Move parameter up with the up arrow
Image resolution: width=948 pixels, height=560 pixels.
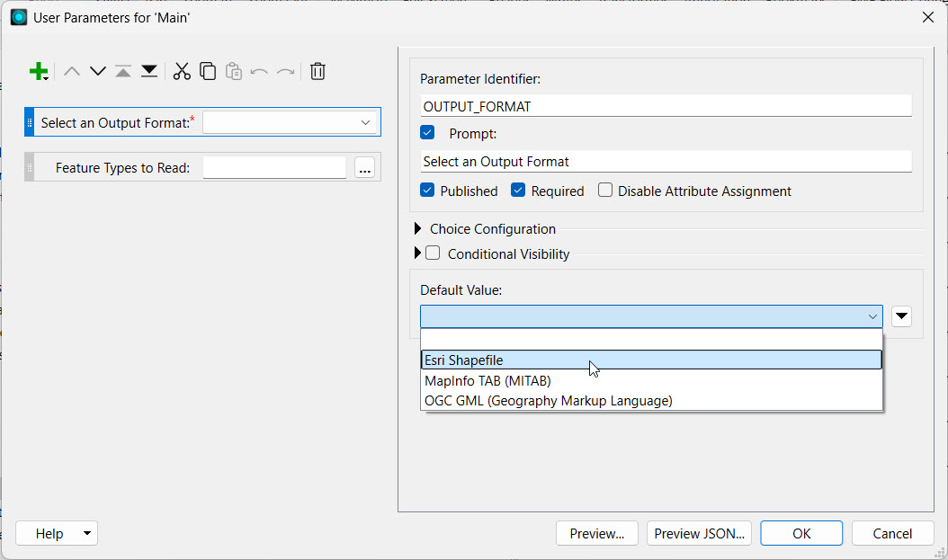point(72,72)
